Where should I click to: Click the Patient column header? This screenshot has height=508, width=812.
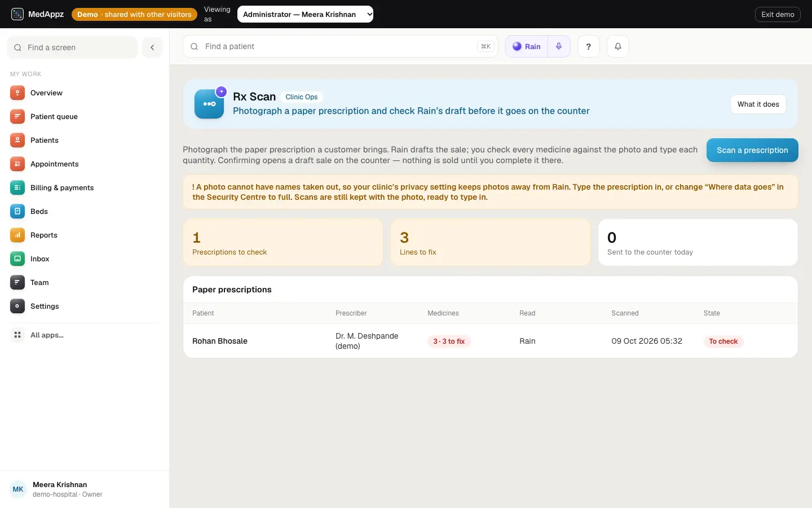click(203, 313)
